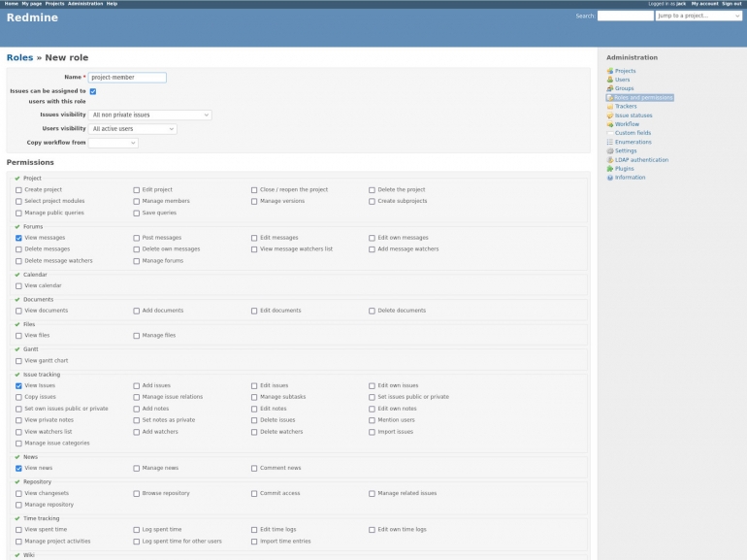Uncheck the View issues permission
747x560 pixels.
point(18,386)
